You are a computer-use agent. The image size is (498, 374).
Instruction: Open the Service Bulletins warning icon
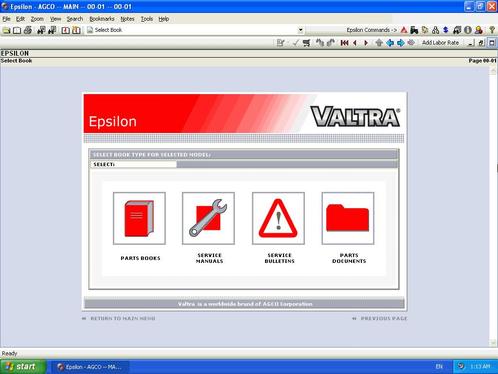tap(278, 218)
